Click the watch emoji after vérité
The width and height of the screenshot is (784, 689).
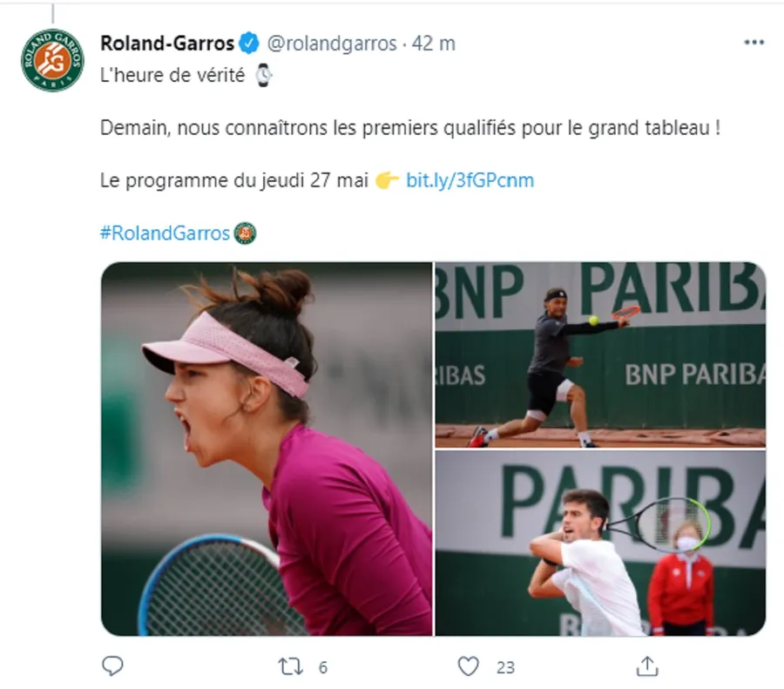[263, 76]
